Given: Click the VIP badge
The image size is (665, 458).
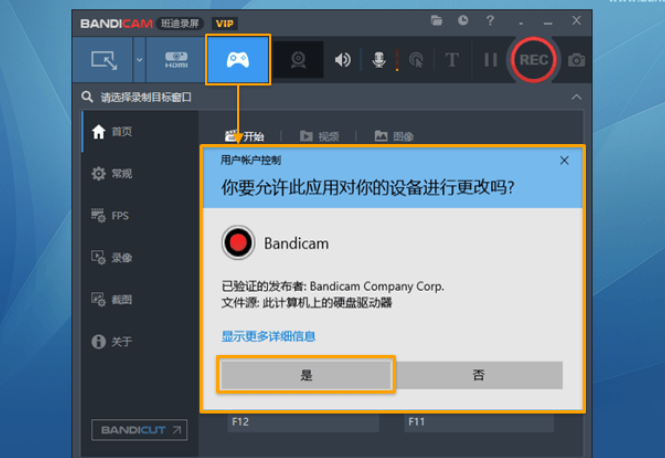Looking at the screenshot, I should point(224,24).
